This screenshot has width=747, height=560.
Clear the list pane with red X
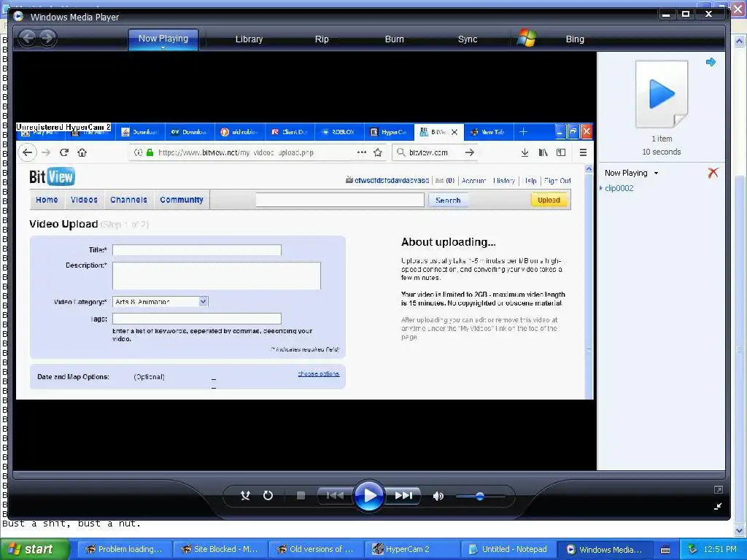713,172
